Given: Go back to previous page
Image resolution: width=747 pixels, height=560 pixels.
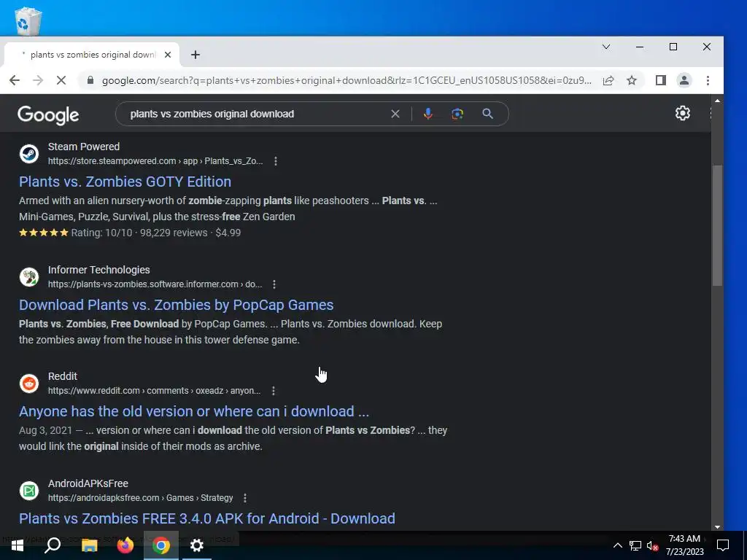Looking at the screenshot, I should [15, 80].
